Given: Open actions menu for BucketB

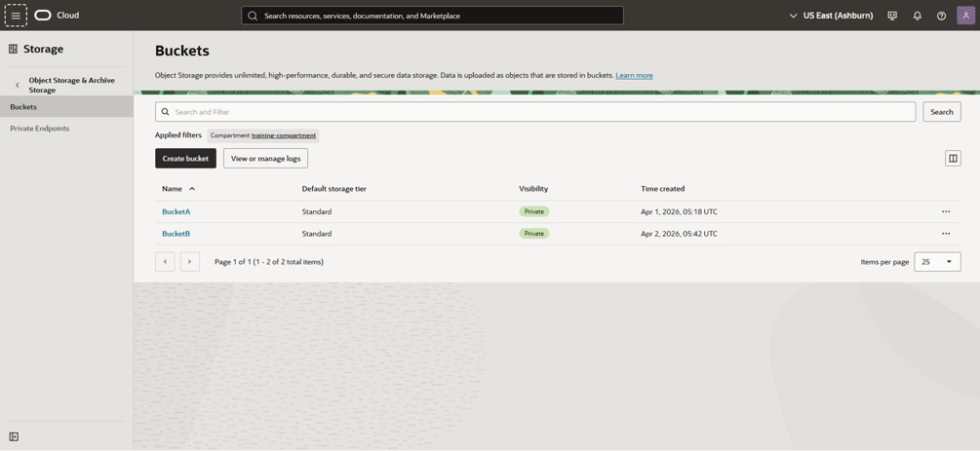Looking at the screenshot, I should tap(946, 234).
